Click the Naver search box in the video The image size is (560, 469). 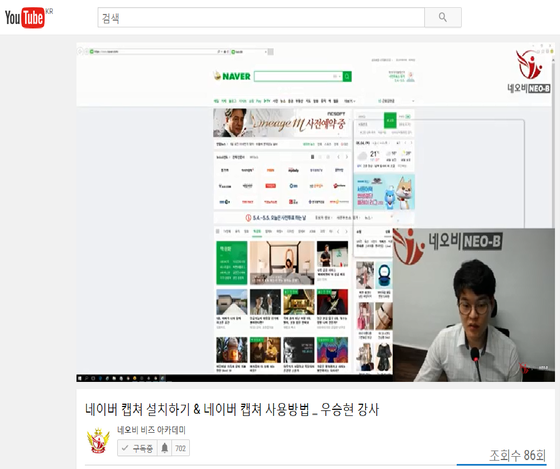pos(298,76)
